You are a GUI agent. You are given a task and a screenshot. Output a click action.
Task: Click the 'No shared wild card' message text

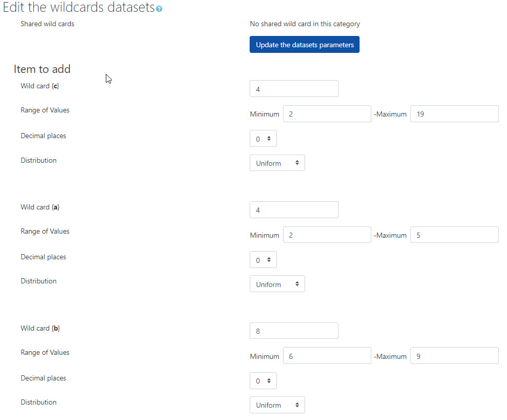(x=305, y=24)
